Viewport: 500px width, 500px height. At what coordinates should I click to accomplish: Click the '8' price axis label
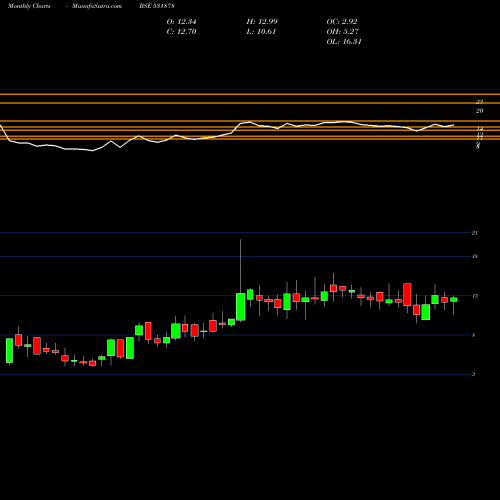point(474,335)
